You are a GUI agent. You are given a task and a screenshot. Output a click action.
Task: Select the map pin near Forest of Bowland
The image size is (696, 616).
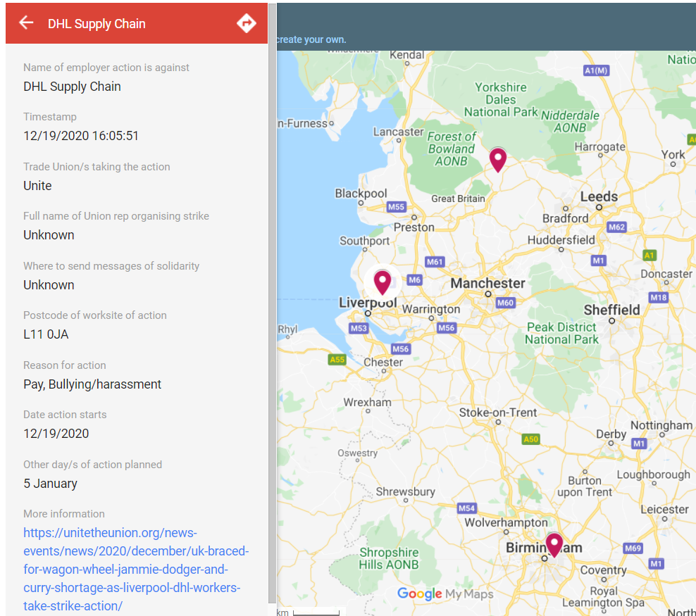pos(498,160)
